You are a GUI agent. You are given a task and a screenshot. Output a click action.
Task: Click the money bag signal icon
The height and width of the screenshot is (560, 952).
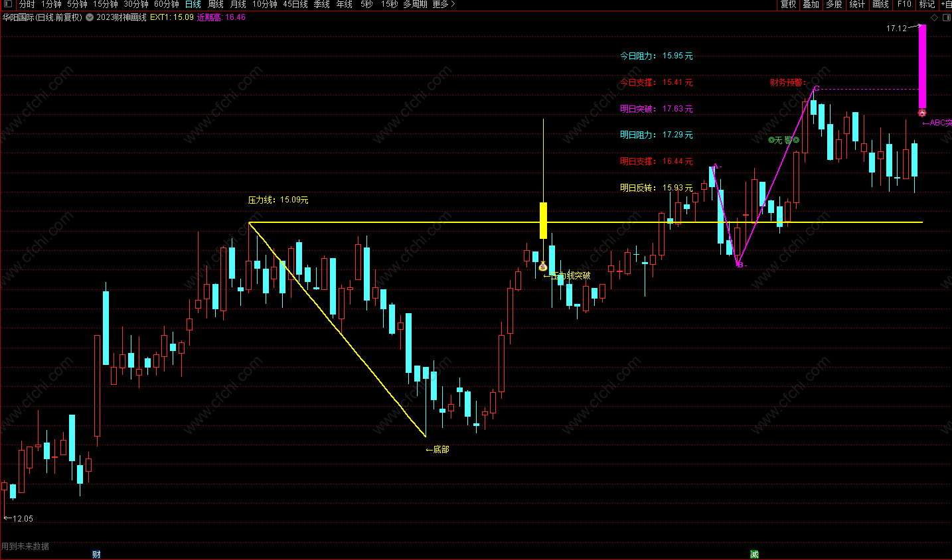pos(543,266)
